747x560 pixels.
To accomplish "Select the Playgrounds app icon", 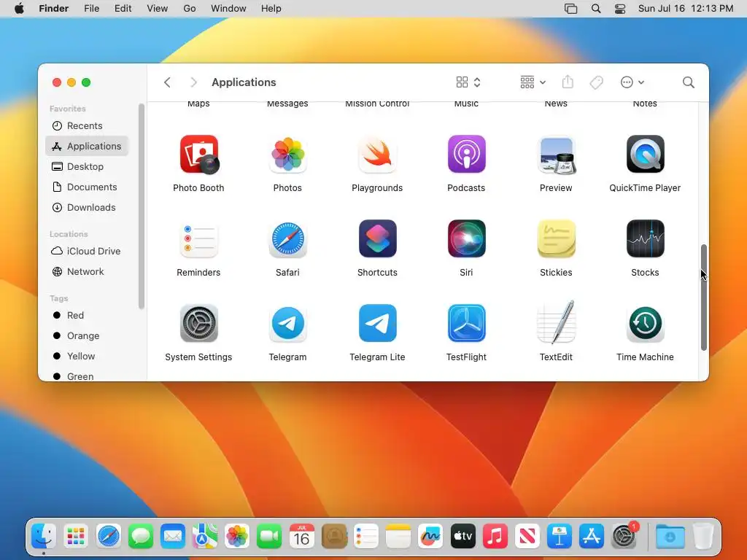I will pyautogui.click(x=377, y=155).
